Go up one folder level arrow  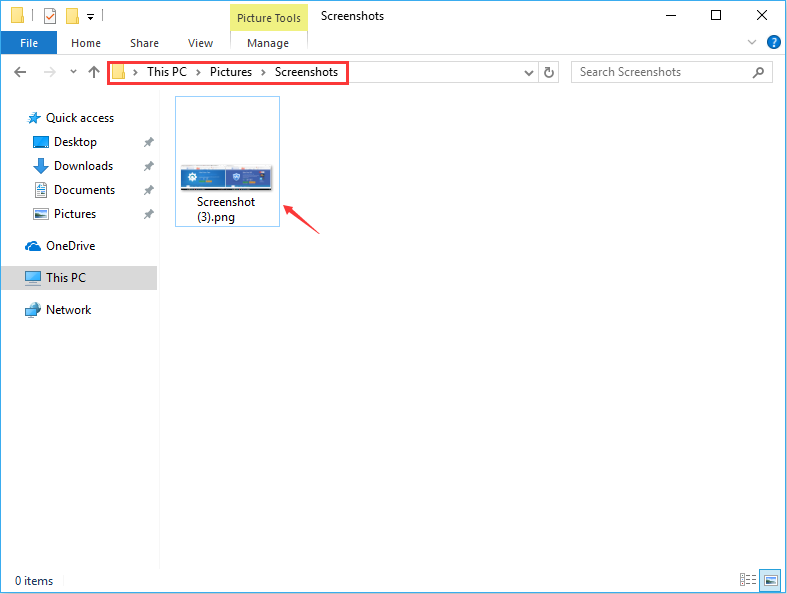(x=94, y=72)
